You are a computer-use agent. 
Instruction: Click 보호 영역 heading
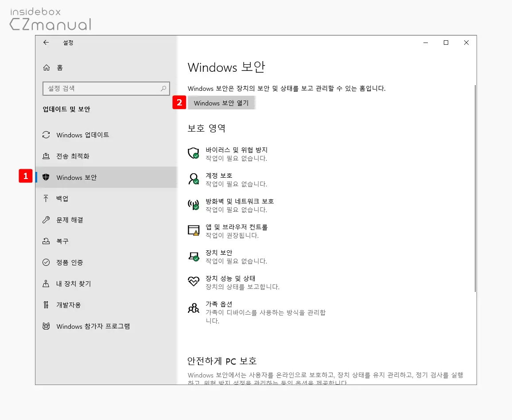[x=206, y=128]
